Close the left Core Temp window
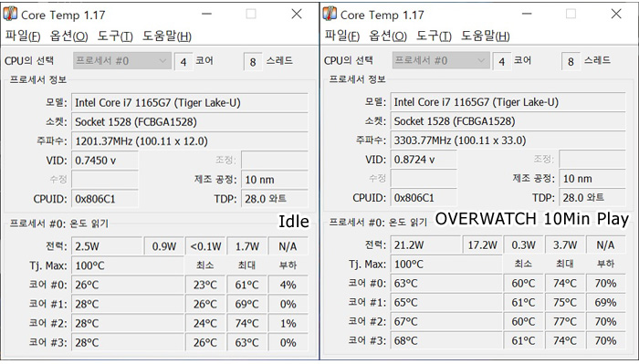Viewport: 639px width, 364px height. (x=297, y=14)
